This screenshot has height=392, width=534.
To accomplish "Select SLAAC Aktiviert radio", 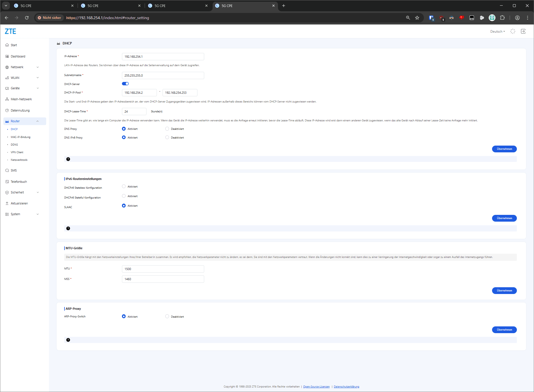I will point(124,206).
